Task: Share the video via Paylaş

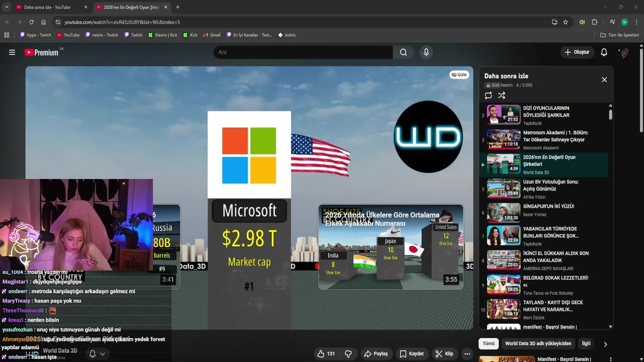Action: pyautogui.click(x=376, y=353)
